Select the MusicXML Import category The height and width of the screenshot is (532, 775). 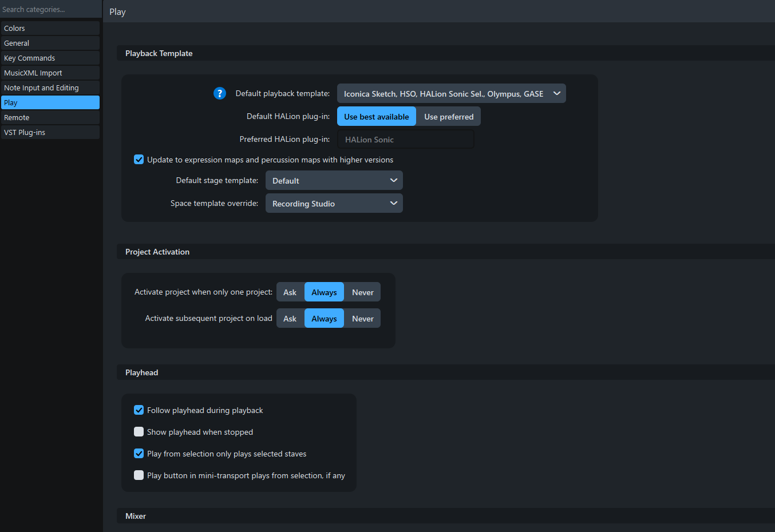click(50, 73)
